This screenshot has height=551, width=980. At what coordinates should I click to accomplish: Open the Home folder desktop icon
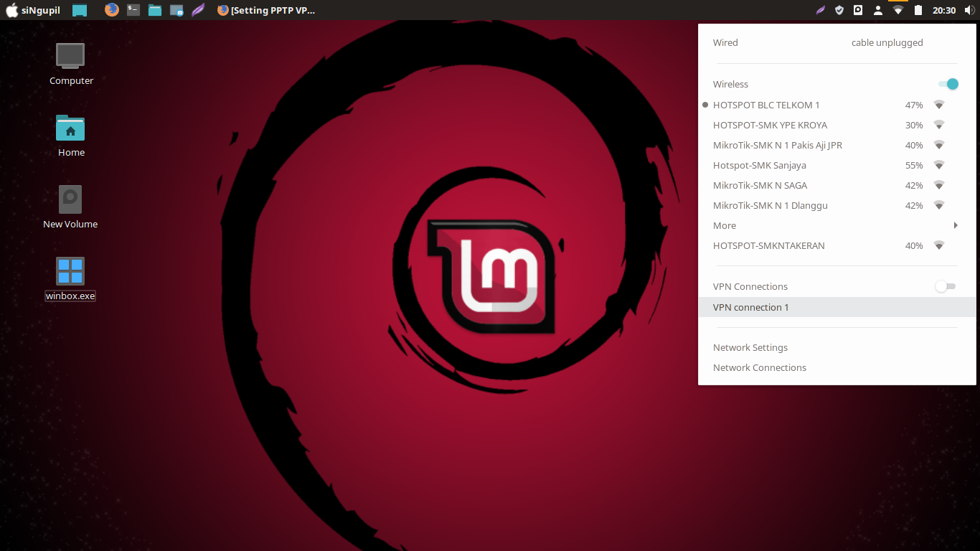pyautogui.click(x=71, y=136)
